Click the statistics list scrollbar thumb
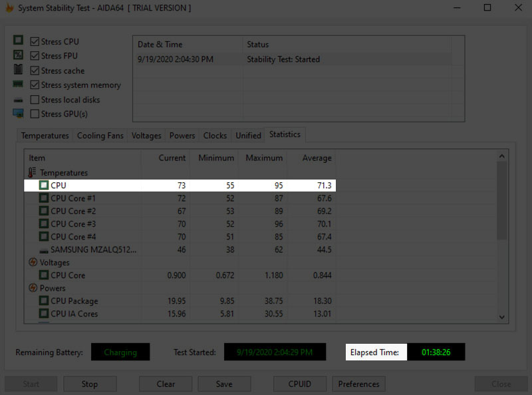 502,201
